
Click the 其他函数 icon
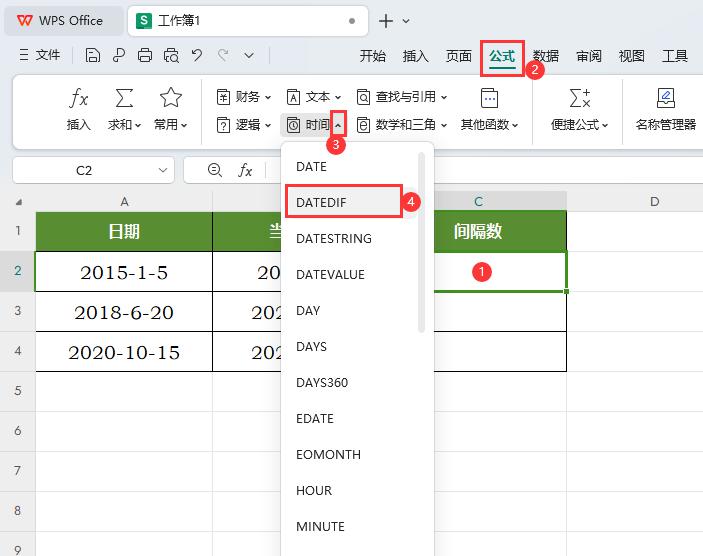pos(489,98)
